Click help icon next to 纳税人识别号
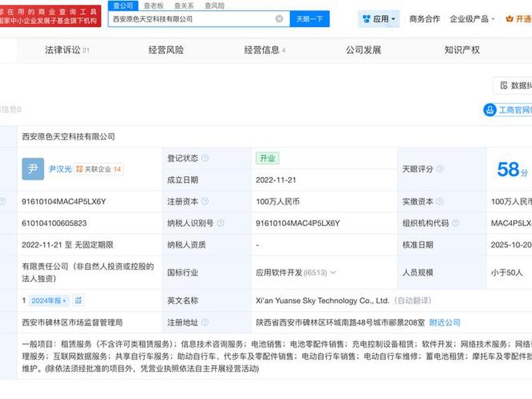 pos(221,223)
